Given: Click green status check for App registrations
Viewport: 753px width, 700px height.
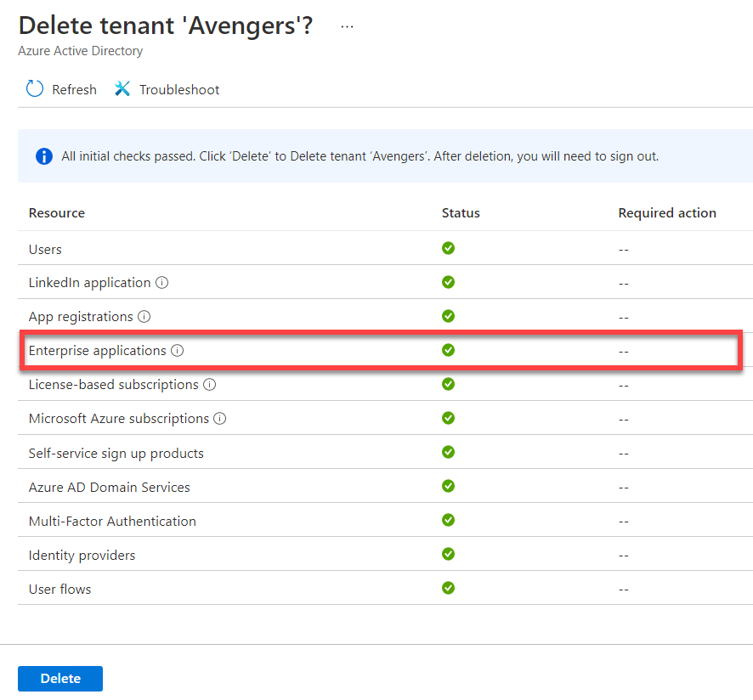Looking at the screenshot, I should (448, 316).
